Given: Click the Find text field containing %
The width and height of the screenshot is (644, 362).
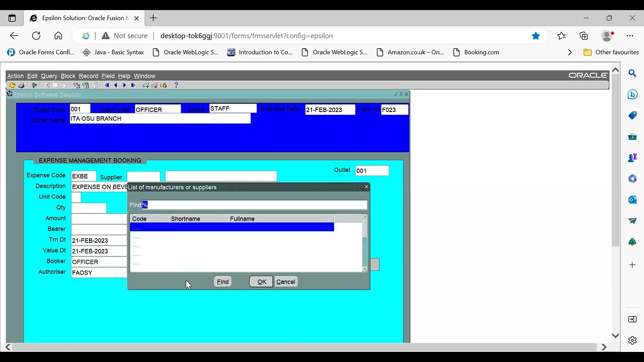Looking at the screenshot, I should [x=255, y=205].
